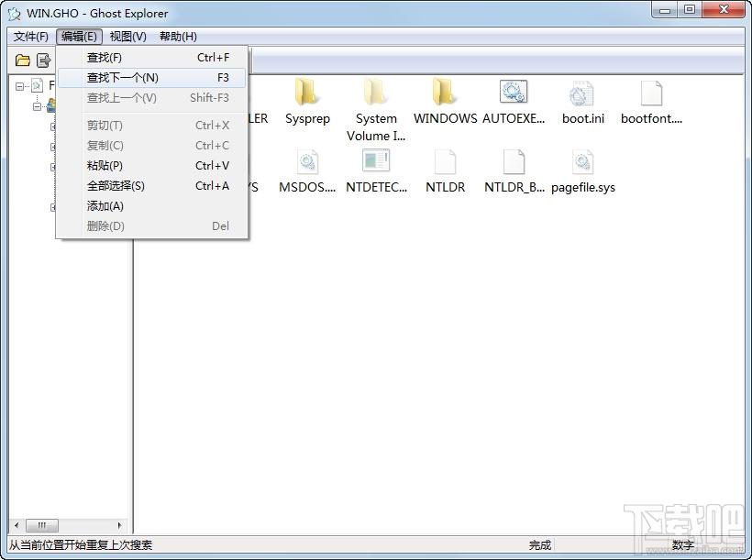
Task: Choose 复制(C) menu entry
Action: pyautogui.click(x=151, y=146)
